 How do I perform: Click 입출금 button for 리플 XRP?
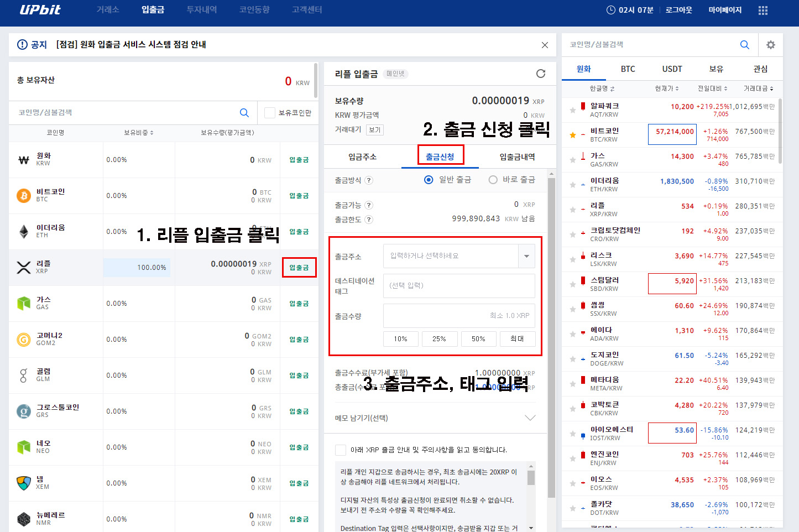(x=299, y=268)
